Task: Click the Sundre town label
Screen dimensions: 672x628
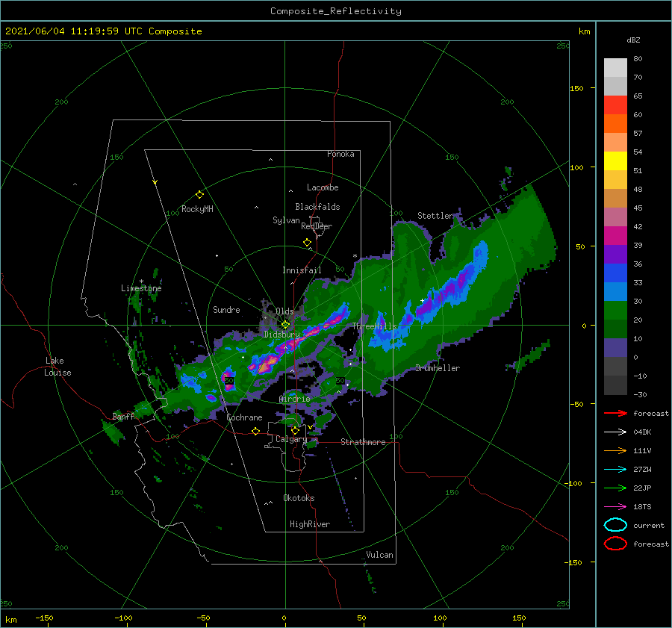Action: point(226,310)
